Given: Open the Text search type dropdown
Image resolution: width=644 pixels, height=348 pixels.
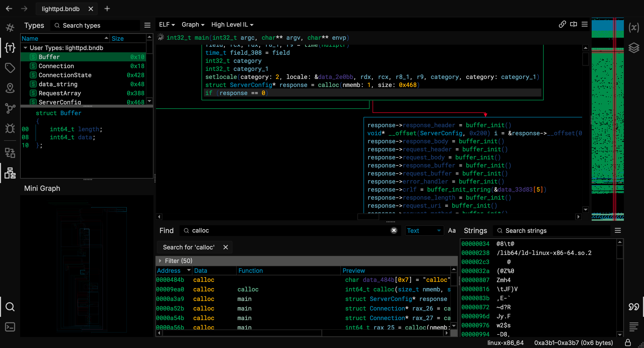Looking at the screenshot, I should point(424,231).
